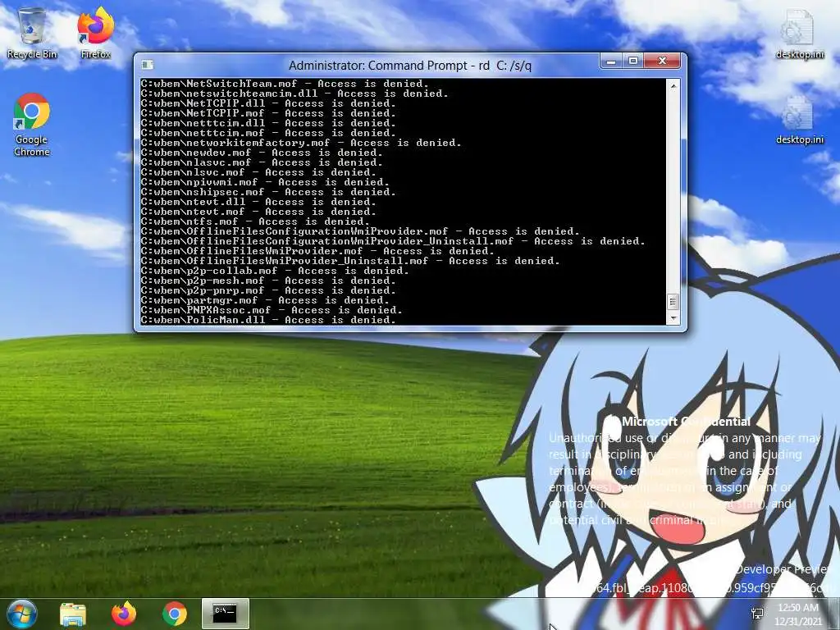Click the PNPXAssoc.mof output line
Screen dimensions: 840x630
coord(271,310)
